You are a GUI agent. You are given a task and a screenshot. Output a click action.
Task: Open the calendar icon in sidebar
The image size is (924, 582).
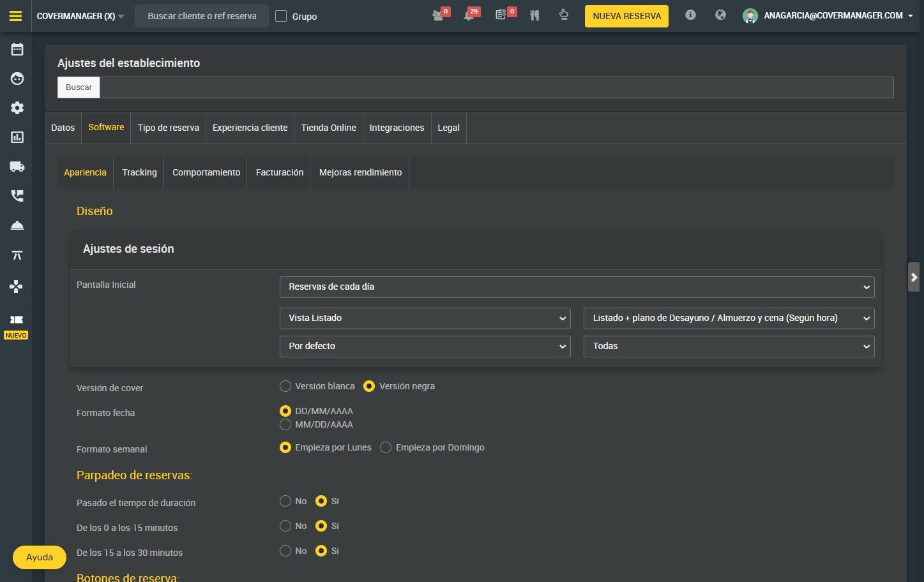click(17, 49)
